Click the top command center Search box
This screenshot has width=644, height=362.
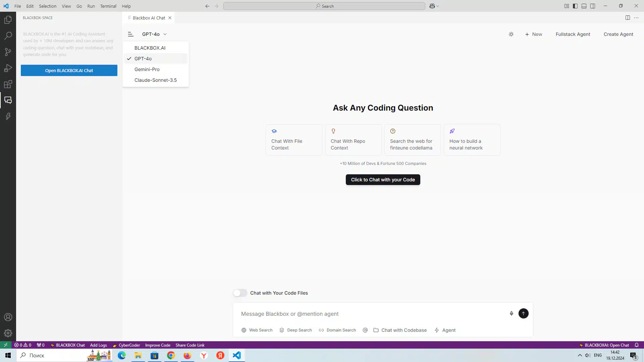point(324,6)
